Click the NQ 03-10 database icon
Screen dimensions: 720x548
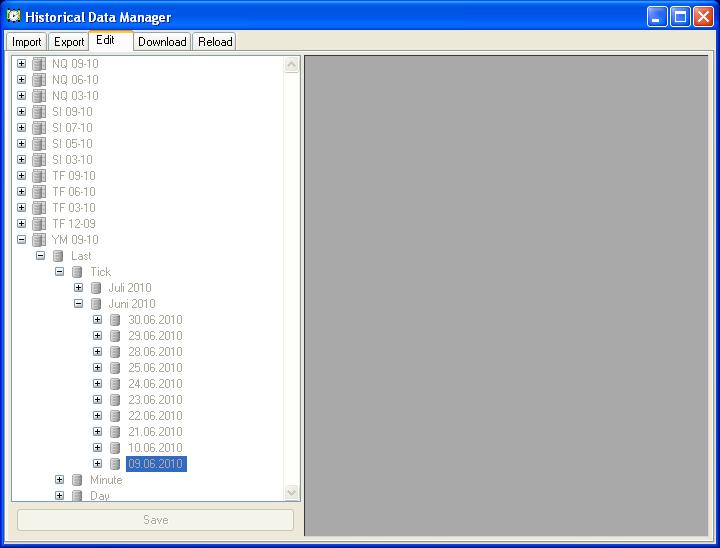pyautogui.click(x=39, y=96)
